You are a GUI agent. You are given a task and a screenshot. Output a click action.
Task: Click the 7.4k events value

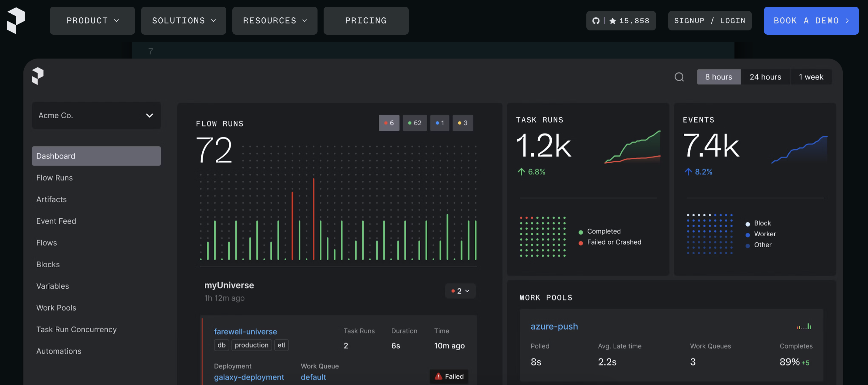(711, 145)
